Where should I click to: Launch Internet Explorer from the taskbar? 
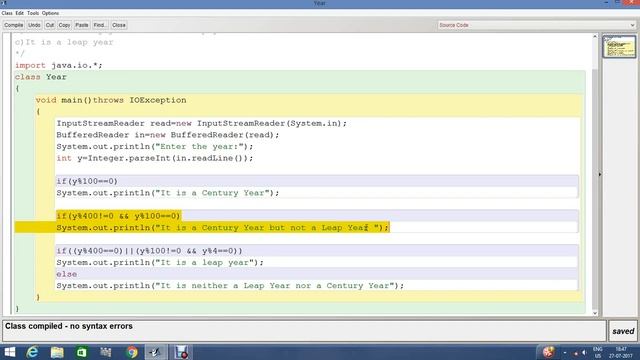(x=32, y=352)
